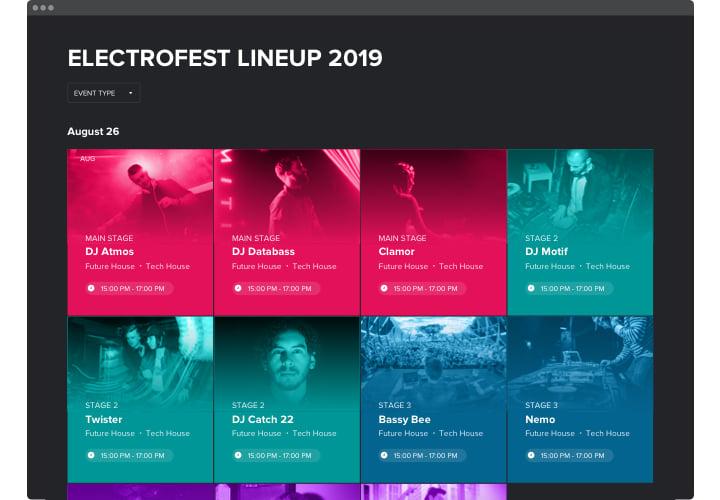Click STAGE 2 label on Twister card

click(x=101, y=405)
